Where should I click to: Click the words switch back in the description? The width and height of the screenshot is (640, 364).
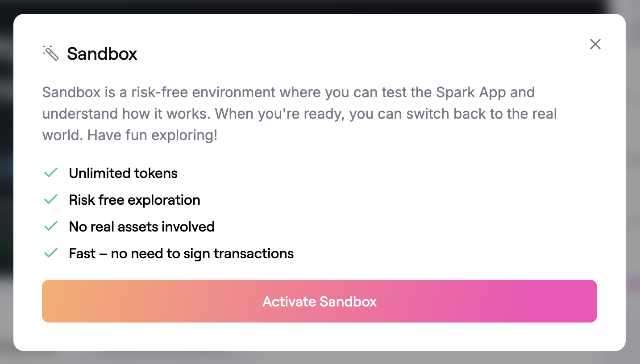428,114
